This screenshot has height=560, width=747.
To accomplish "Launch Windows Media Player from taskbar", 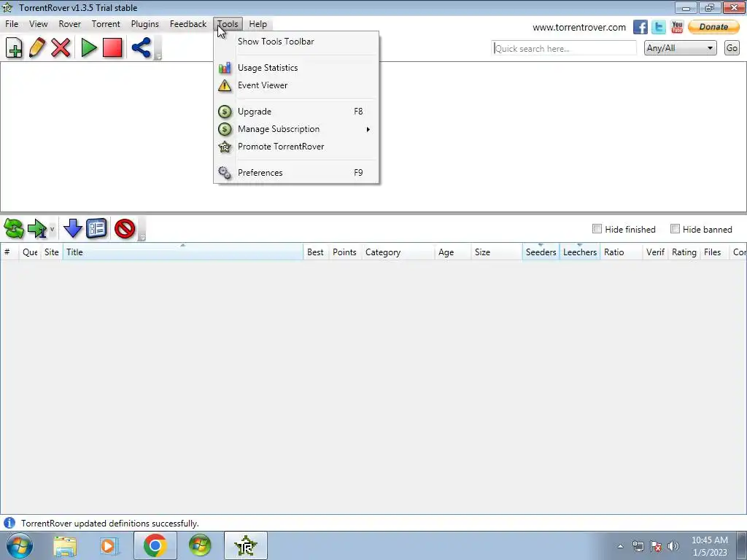I will point(109,545).
